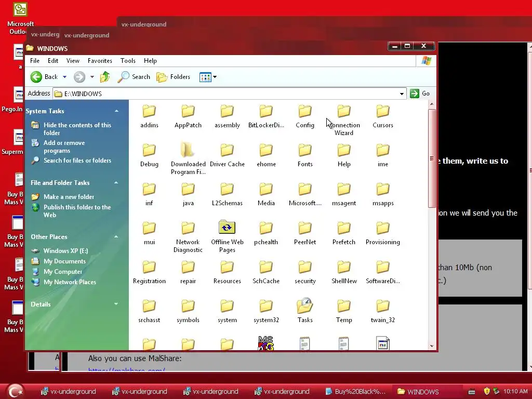This screenshot has width=532, height=399.
Task: Open the addins folder
Action: (x=149, y=116)
